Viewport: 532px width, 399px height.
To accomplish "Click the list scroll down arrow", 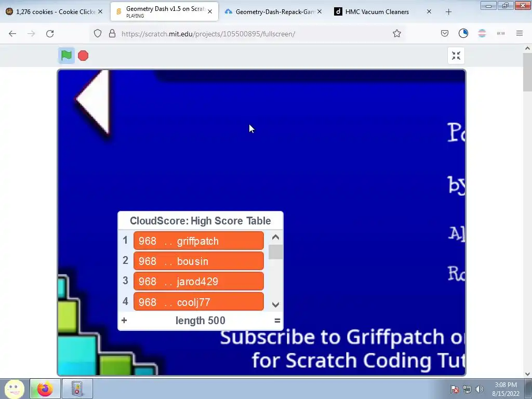I will point(275,304).
